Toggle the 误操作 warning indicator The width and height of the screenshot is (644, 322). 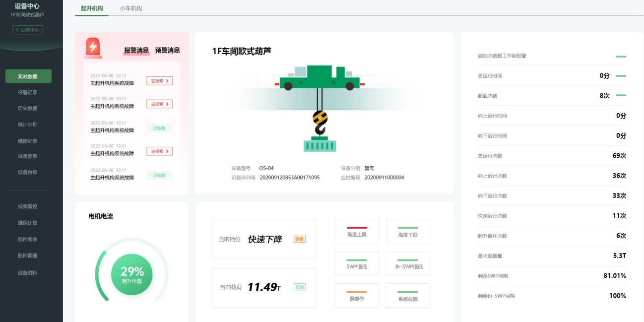(357, 295)
